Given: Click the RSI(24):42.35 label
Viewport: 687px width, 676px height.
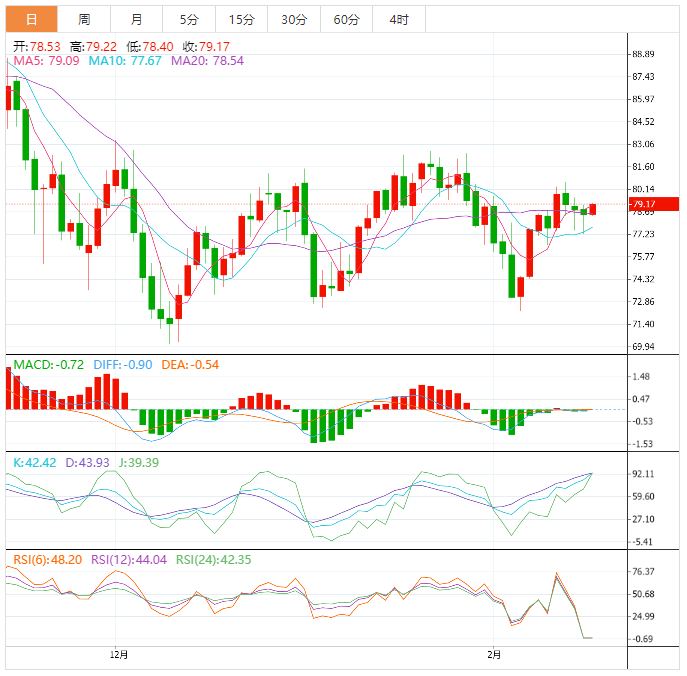Looking at the screenshot, I should (213, 559).
